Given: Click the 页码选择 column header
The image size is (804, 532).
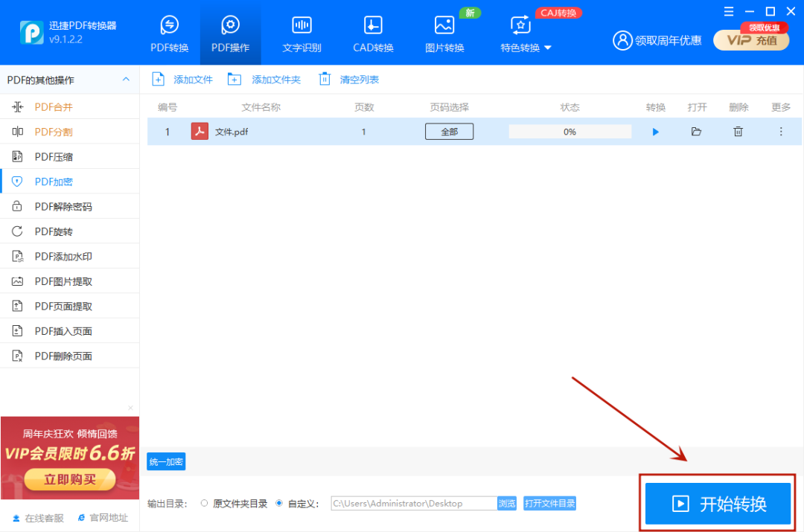Looking at the screenshot, I should [x=449, y=107].
